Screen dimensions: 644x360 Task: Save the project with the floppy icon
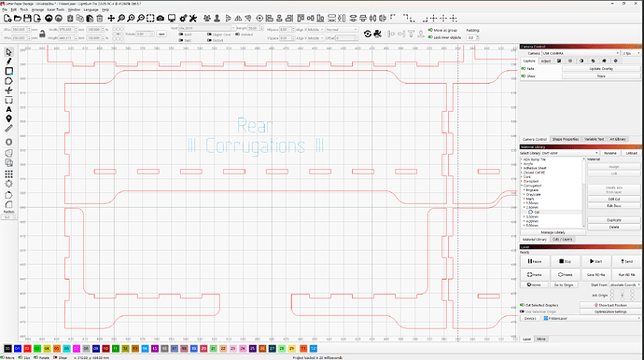tap(27, 19)
